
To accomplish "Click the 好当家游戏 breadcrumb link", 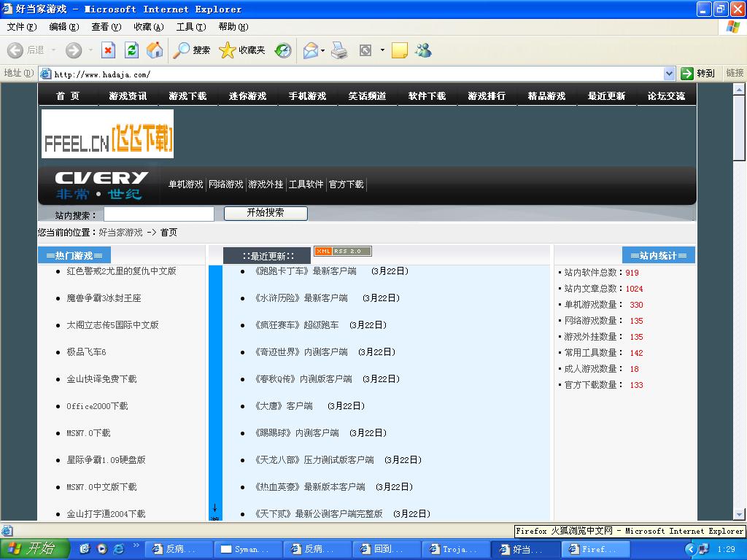I will click(120, 233).
